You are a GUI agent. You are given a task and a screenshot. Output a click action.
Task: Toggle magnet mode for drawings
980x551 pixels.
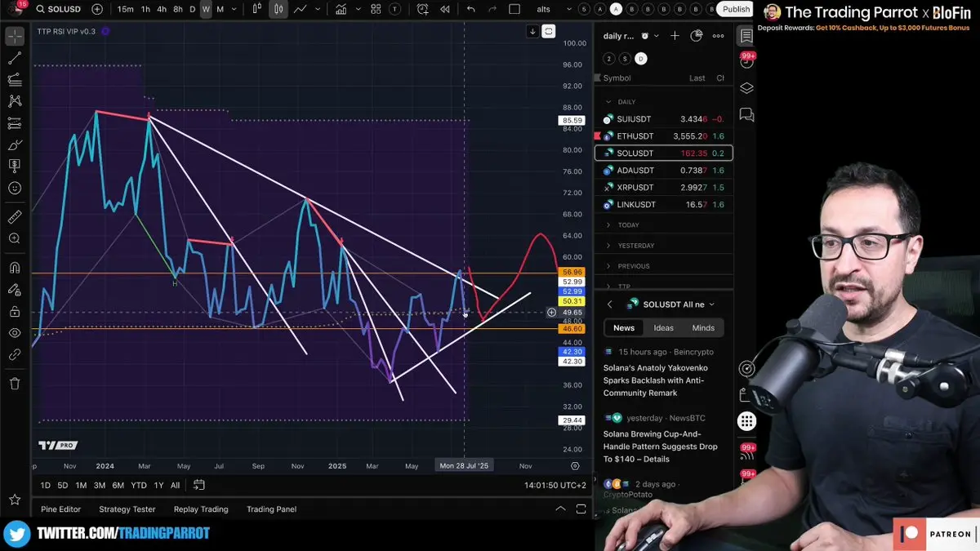15,268
